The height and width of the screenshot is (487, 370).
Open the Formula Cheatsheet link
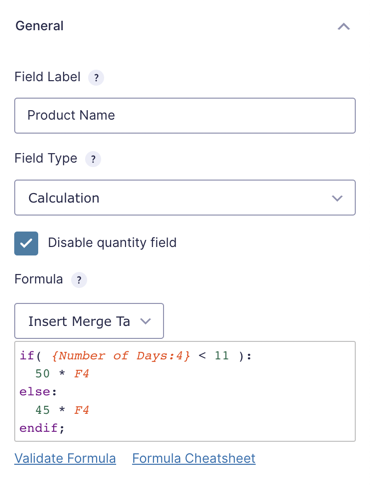click(x=194, y=458)
